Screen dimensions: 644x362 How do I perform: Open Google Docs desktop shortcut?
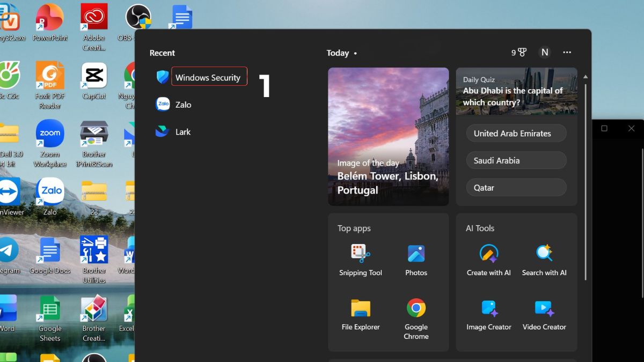point(50,255)
